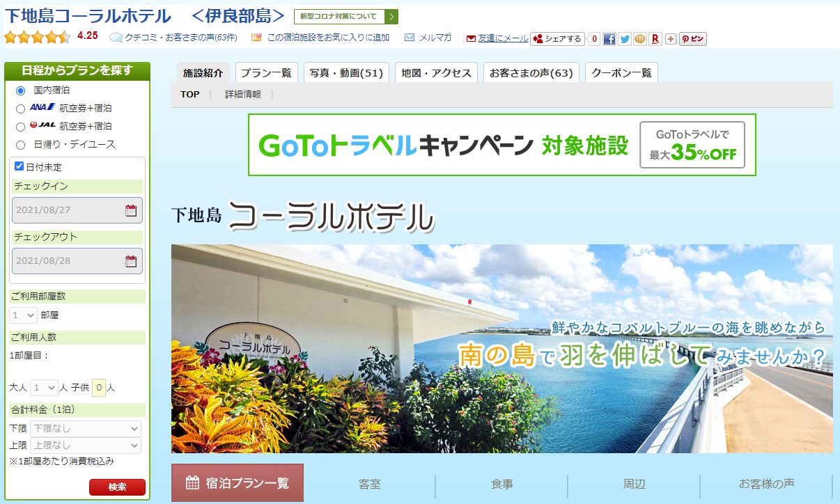
Task: Click the メルマガ envelope icon
Action: point(410,38)
